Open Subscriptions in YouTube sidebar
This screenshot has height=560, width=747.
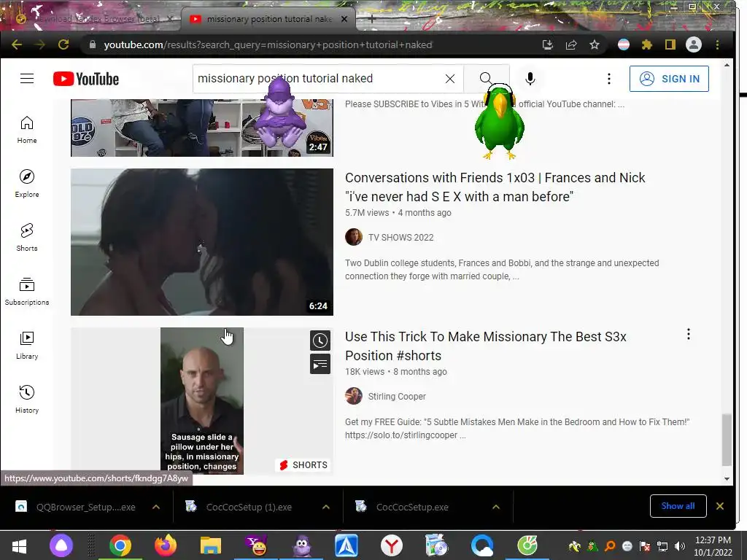pyautogui.click(x=27, y=291)
